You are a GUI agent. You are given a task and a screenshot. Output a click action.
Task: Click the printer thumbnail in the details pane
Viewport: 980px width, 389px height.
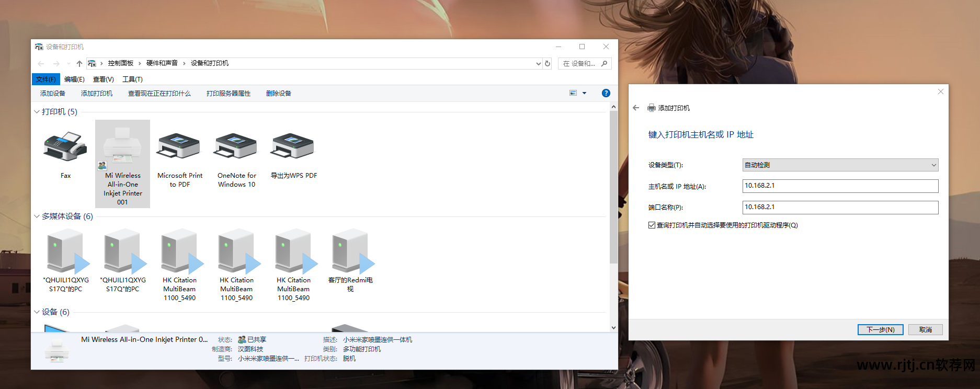pyautogui.click(x=56, y=350)
